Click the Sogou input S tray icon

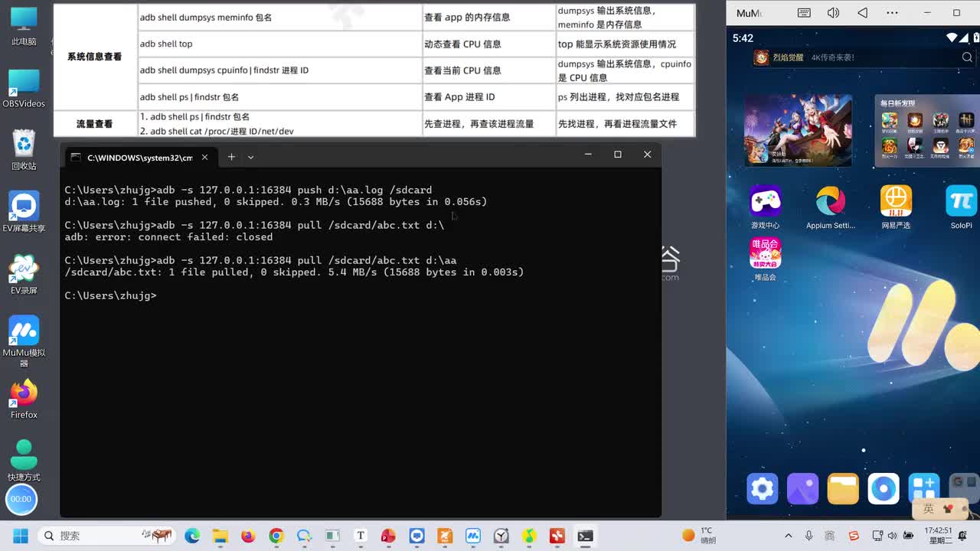coord(854,536)
